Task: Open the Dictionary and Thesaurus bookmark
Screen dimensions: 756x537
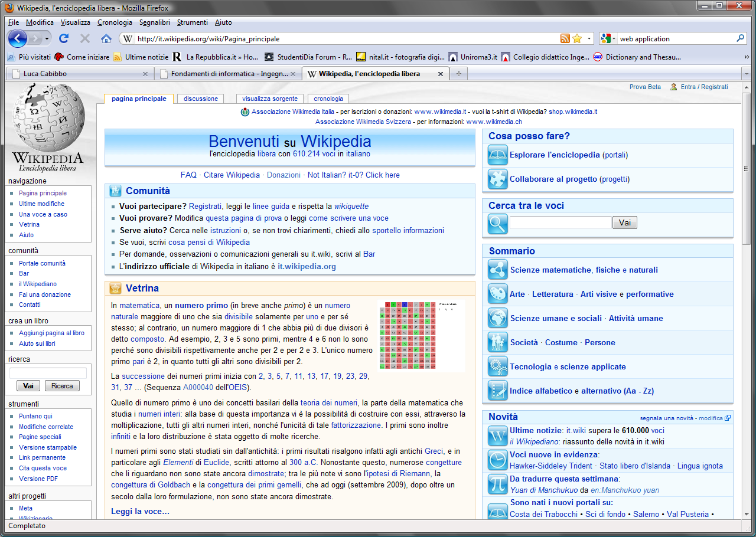Action: tap(637, 57)
